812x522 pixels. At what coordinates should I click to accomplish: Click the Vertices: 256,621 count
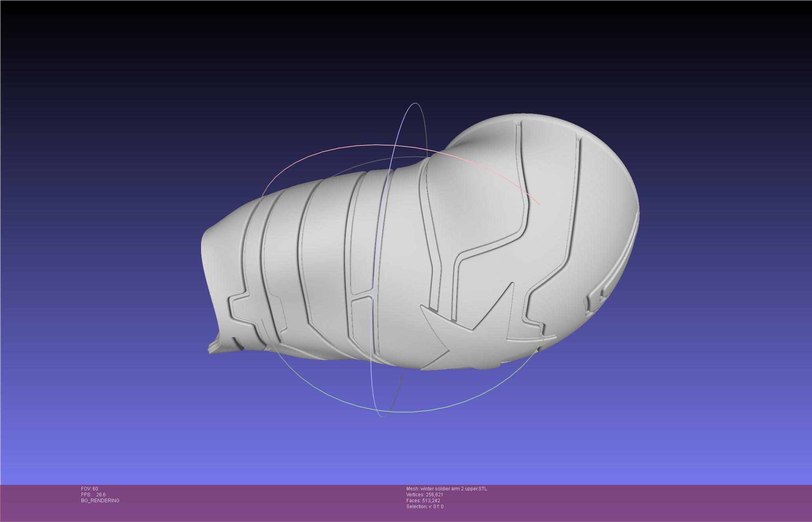424,495
